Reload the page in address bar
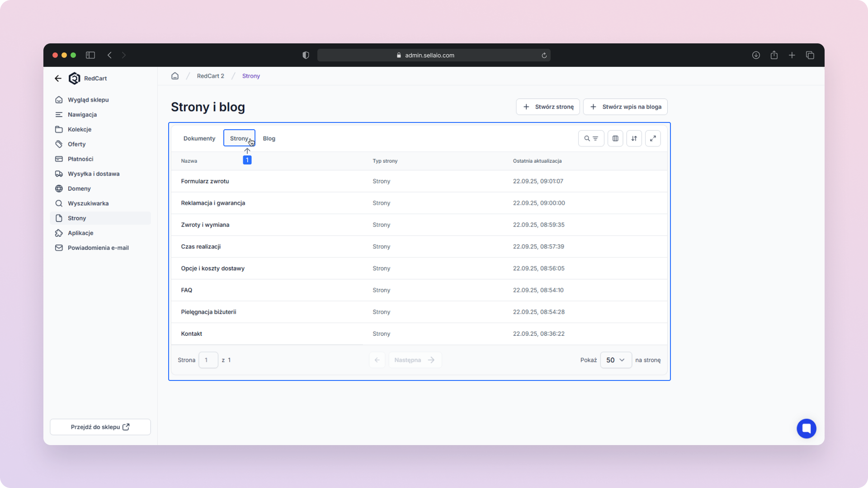 (x=544, y=55)
